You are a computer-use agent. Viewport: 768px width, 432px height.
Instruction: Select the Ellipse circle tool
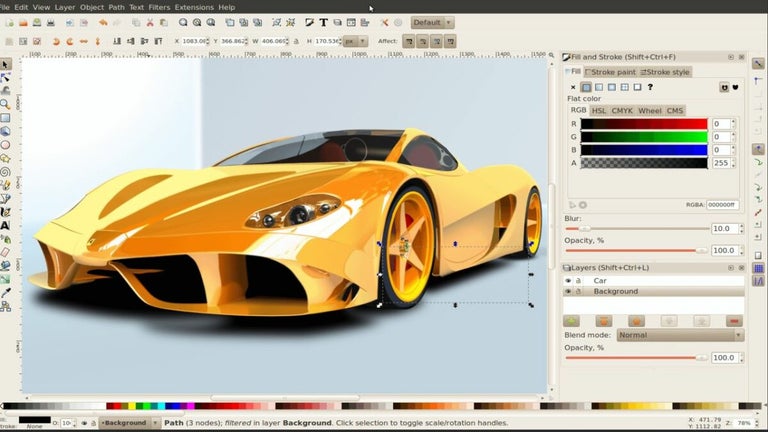[x=5, y=145]
